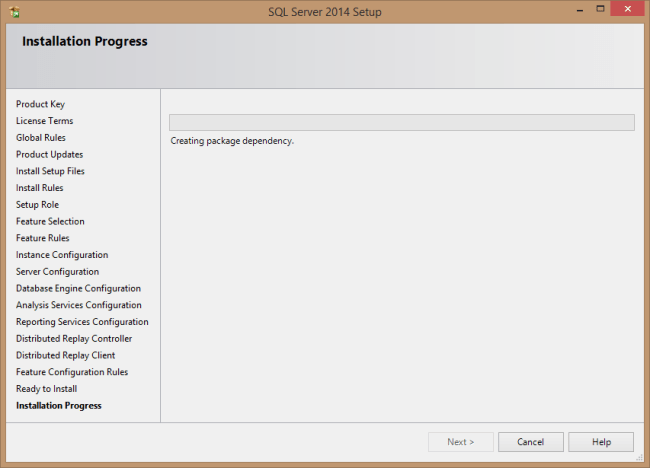Screen dimensions: 650x468
Task: Select Analysis Services Configuration step
Action: [78, 305]
